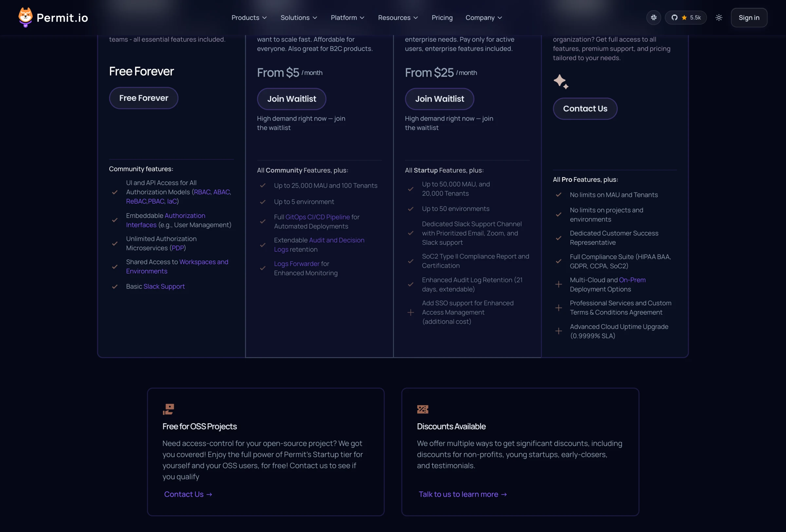Click Contact Us link under OSS Projects
The height and width of the screenshot is (532, 786).
pos(188,494)
